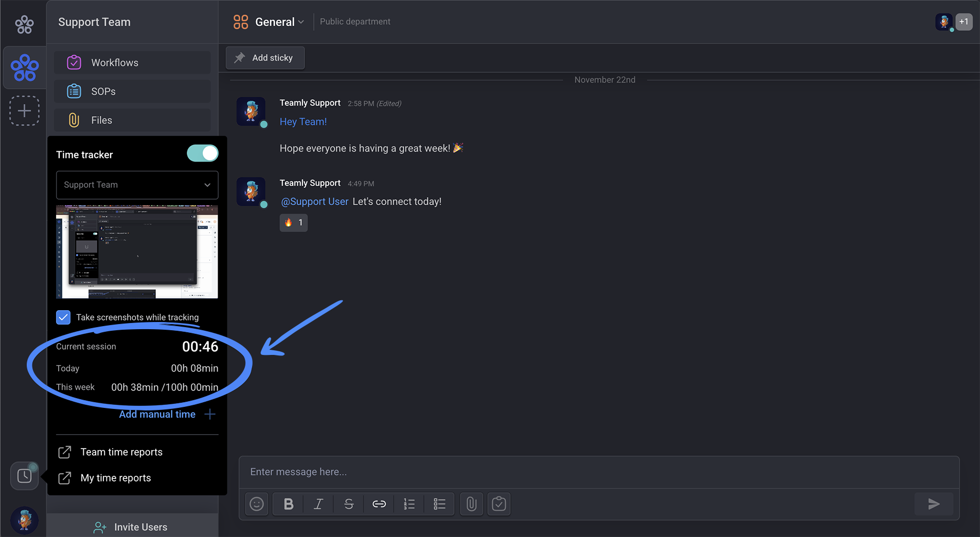Open the emoji picker
The image size is (980, 537).
pyautogui.click(x=257, y=504)
